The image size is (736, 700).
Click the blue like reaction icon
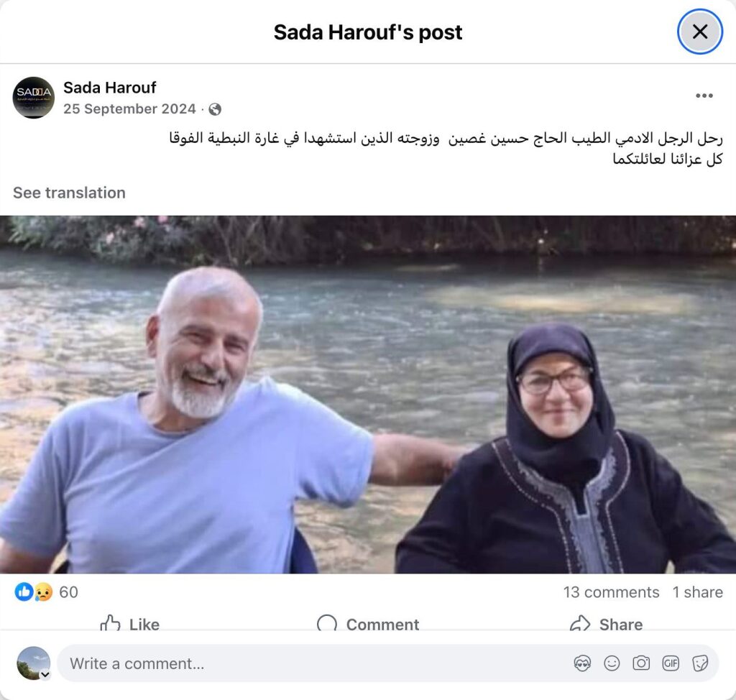24,591
